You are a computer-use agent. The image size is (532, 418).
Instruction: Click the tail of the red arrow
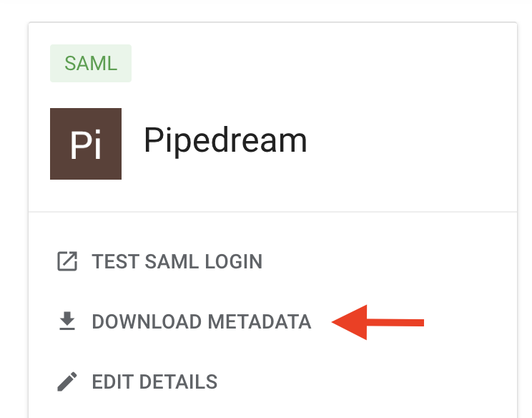395,323
